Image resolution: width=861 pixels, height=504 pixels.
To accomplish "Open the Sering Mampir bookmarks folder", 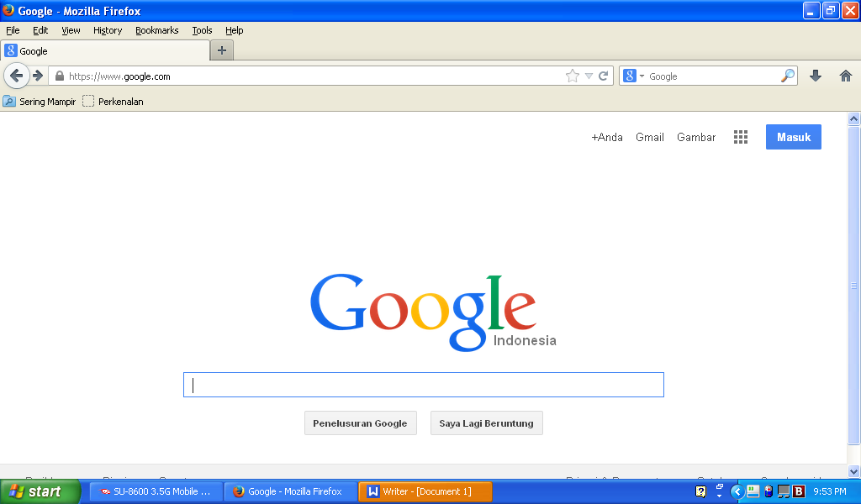I will (x=40, y=102).
